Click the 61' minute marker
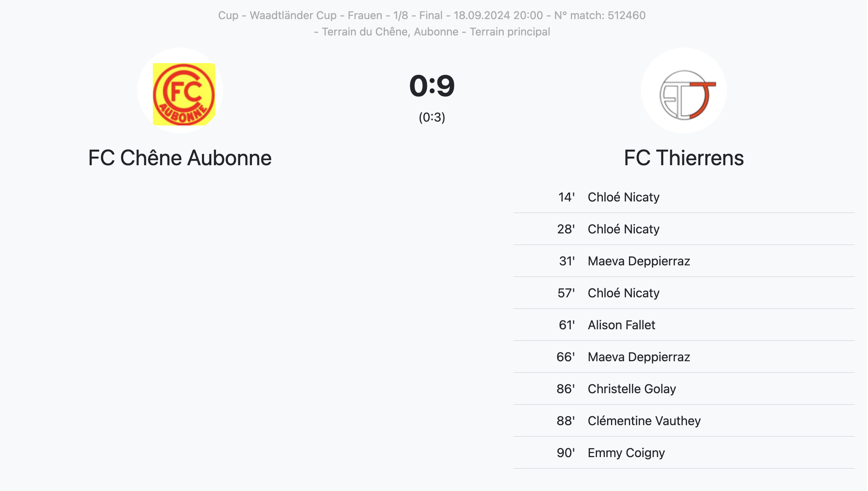 click(567, 325)
